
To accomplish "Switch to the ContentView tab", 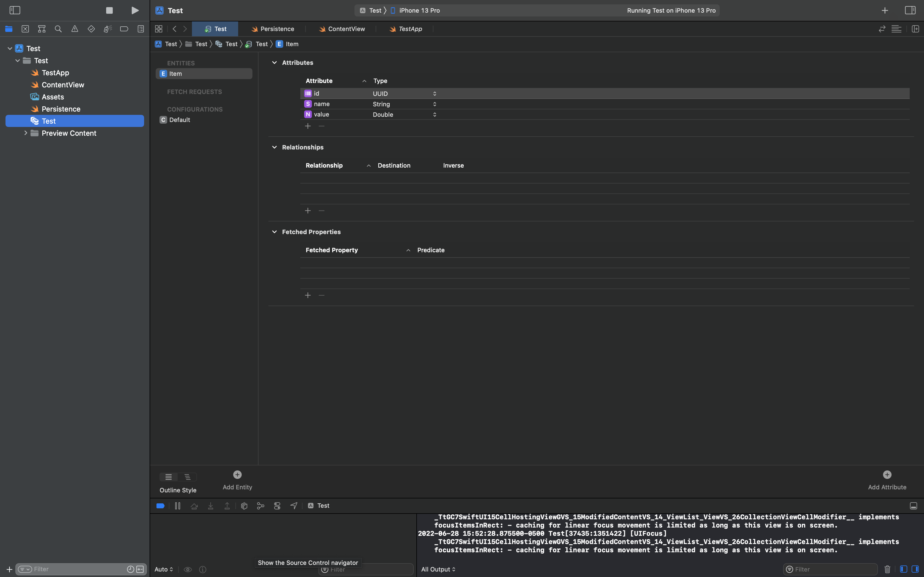I will coord(346,29).
